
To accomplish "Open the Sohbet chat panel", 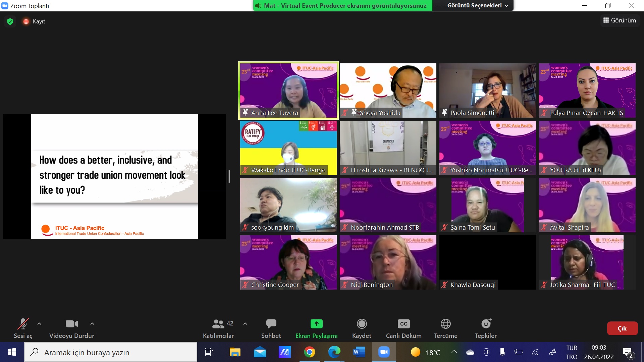I will [271, 328].
